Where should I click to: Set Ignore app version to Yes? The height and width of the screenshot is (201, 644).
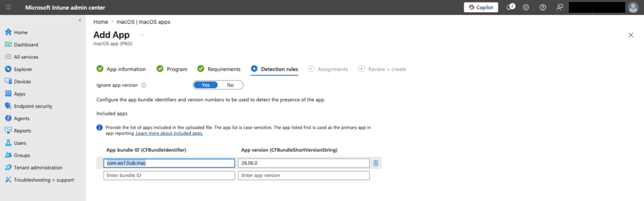coord(205,85)
